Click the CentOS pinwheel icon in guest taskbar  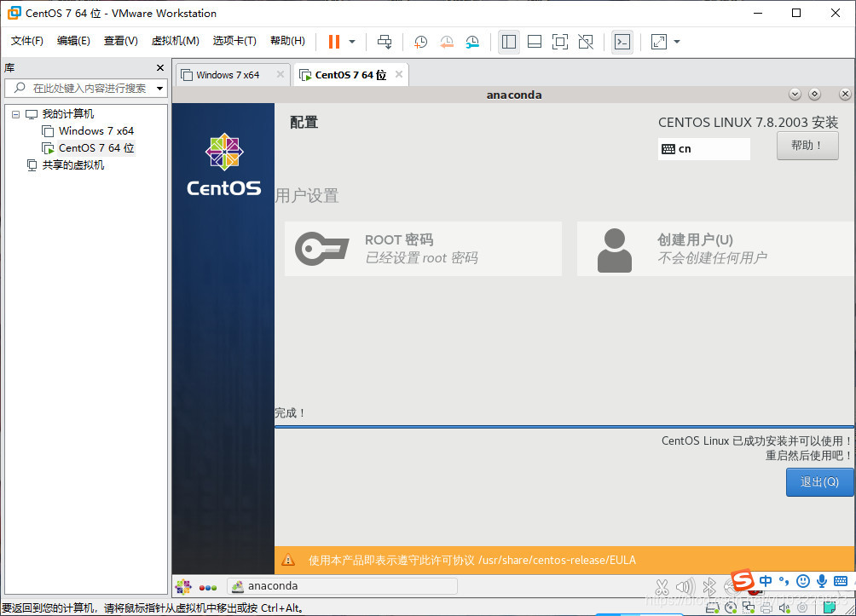[183, 586]
